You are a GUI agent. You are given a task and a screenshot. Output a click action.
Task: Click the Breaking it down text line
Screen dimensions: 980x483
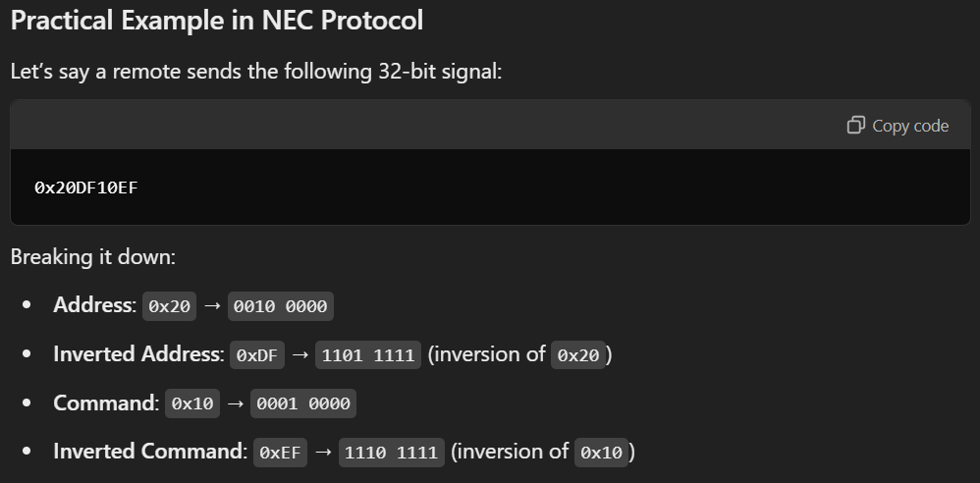[x=93, y=257]
